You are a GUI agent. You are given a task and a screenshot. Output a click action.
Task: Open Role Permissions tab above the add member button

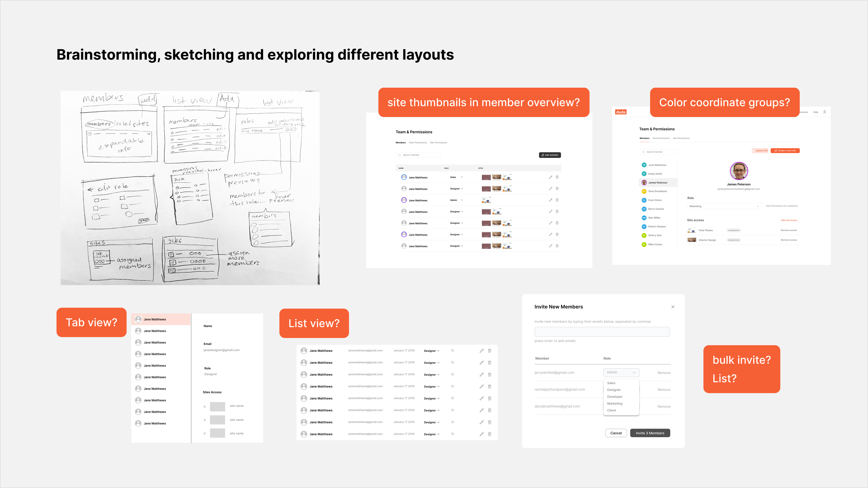coord(418,143)
